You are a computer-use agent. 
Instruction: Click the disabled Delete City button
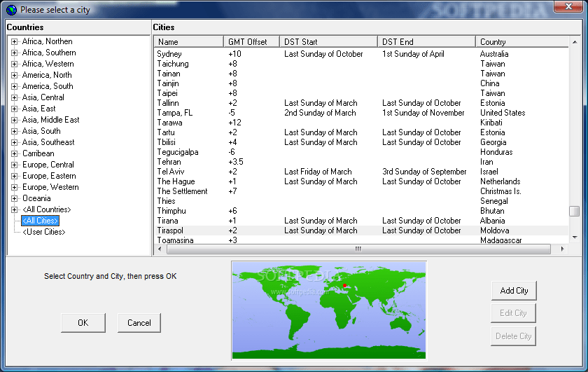click(x=513, y=336)
